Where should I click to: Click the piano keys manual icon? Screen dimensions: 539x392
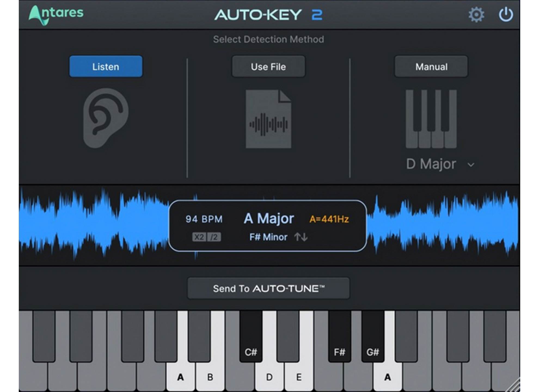click(x=431, y=119)
